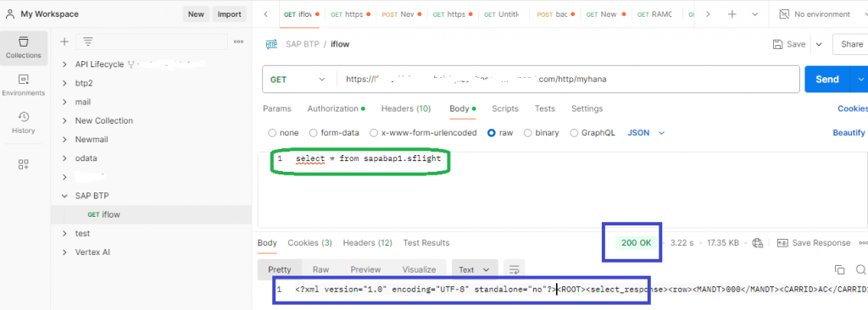Switch response view to Raw
This screenshot has width=868, height=310.
coord(320,269)
